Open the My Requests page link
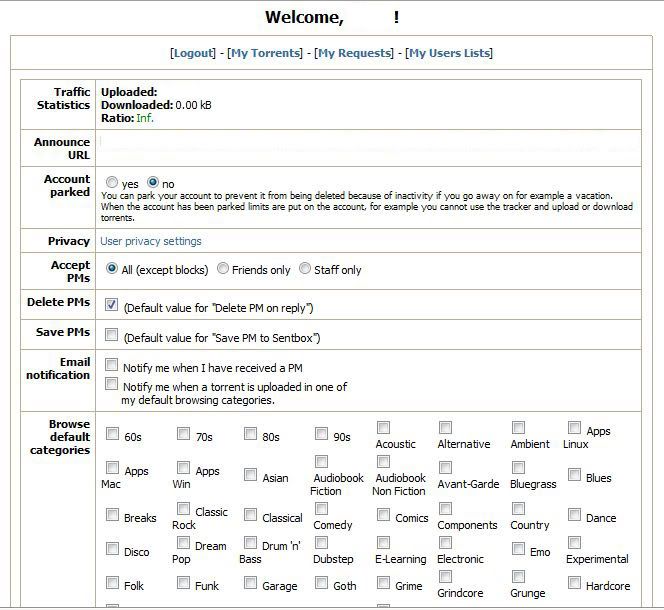 [353, 53]
